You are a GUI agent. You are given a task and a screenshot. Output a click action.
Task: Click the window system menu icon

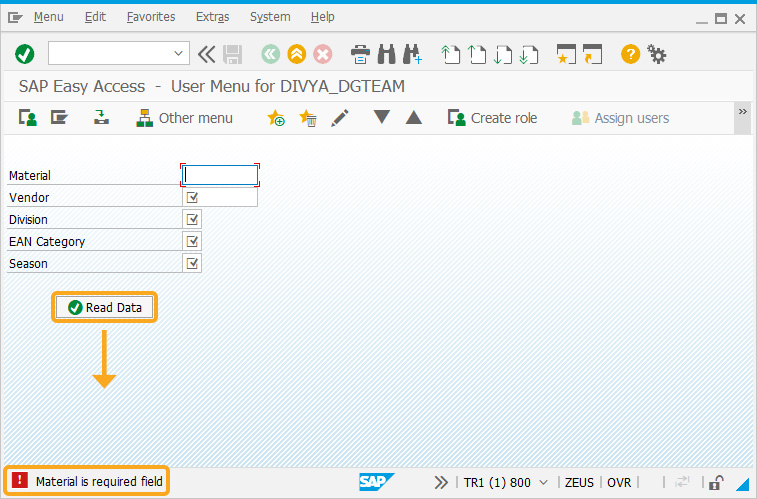click(x=15, y=18)
